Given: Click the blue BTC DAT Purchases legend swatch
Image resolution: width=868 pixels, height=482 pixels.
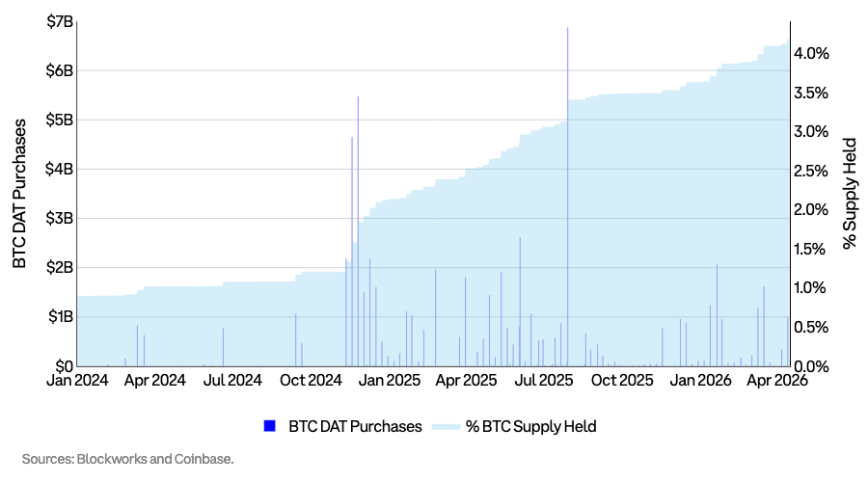Looking at the screenshot, I should pyautogui.click(x=270, y=426).
